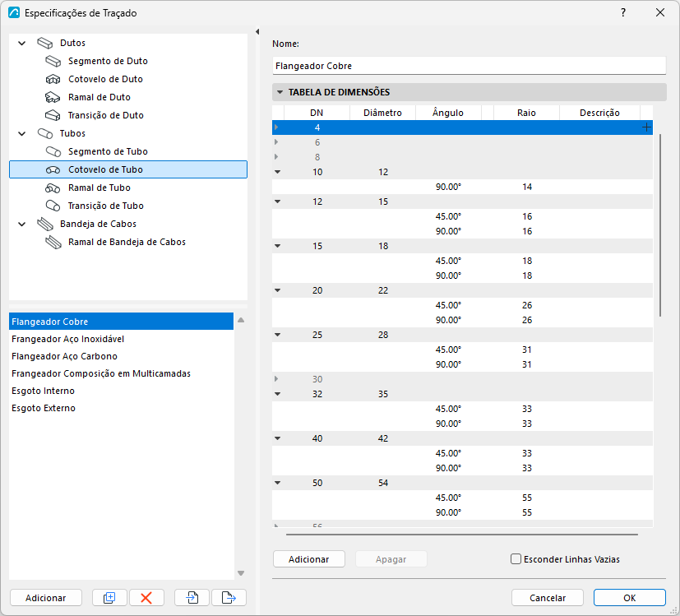Image resolution: width=680 pixels, height=616 pixels.
Task: Click the Transição de Duto icon
Action: tap(53, 115)
